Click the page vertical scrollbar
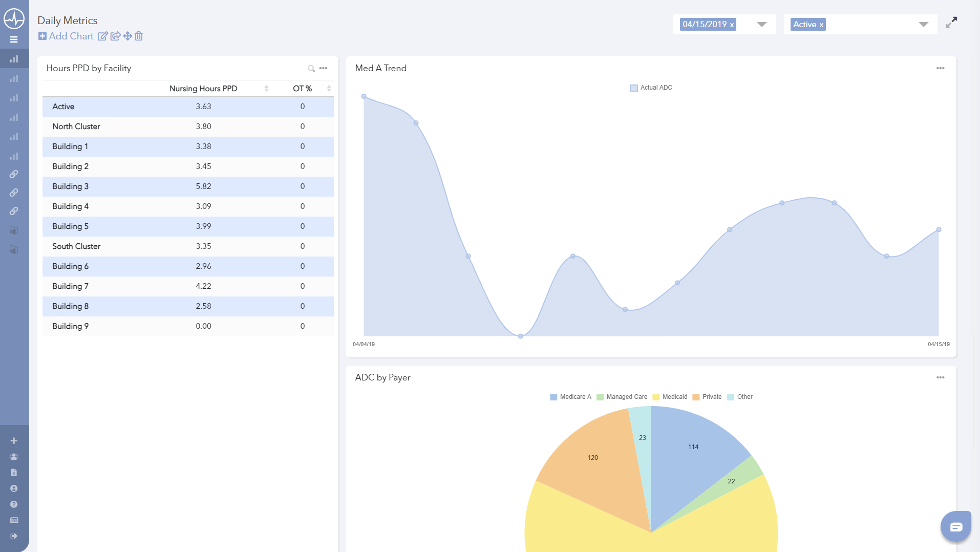Viewport: 980px width, 552px height. tap(973, 390)
